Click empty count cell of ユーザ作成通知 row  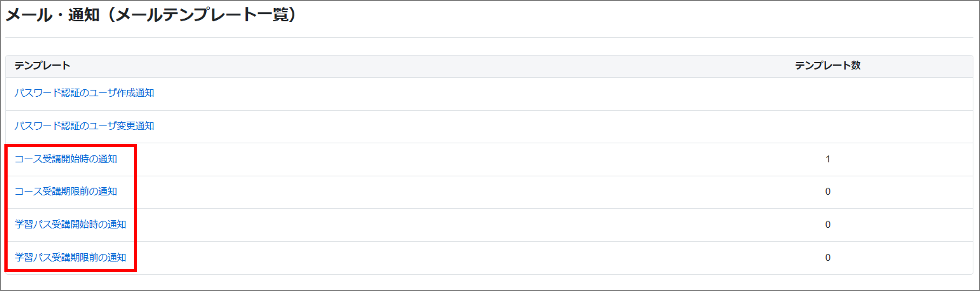pos(827,93)
